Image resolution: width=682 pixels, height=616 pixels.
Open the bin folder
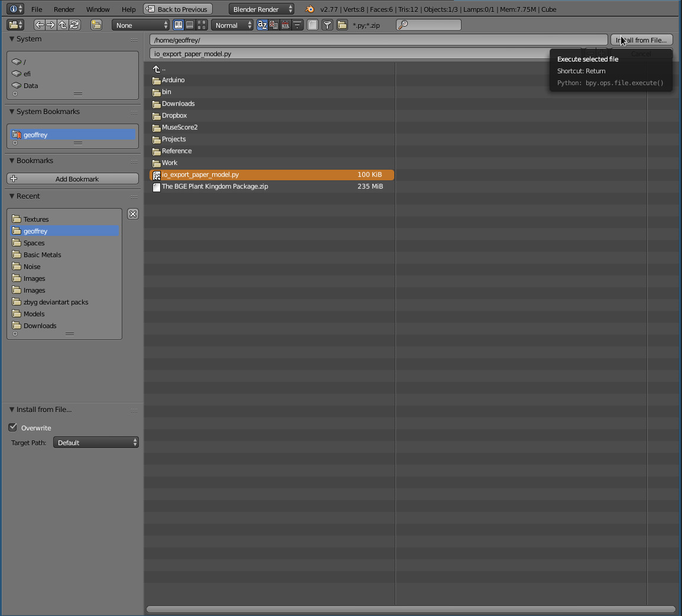pyautogui.click(x=272, y=92)
